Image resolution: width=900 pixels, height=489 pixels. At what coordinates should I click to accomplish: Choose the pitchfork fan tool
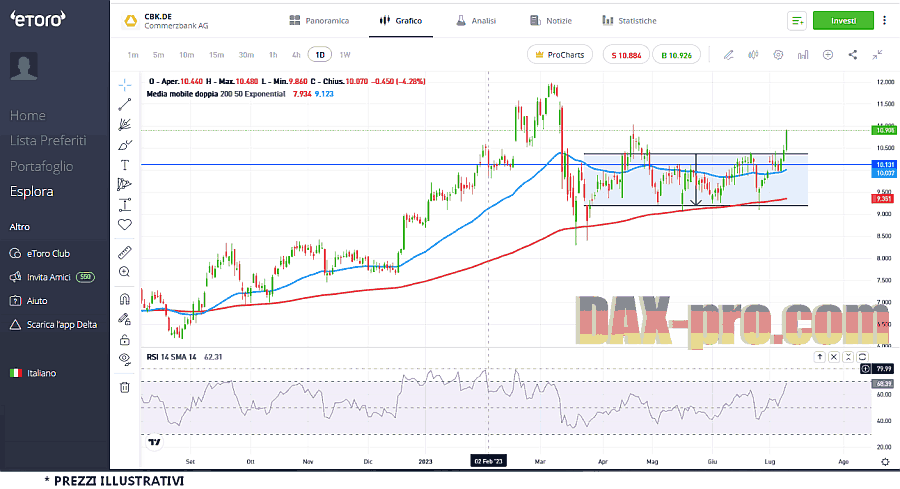(x=125, y=125)
